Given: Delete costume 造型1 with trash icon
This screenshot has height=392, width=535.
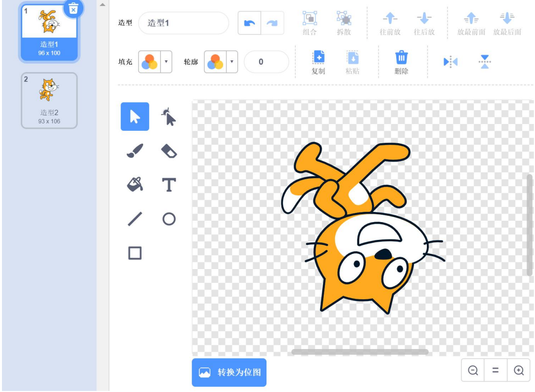Looking at the screenshot, I should coord(73,8).
